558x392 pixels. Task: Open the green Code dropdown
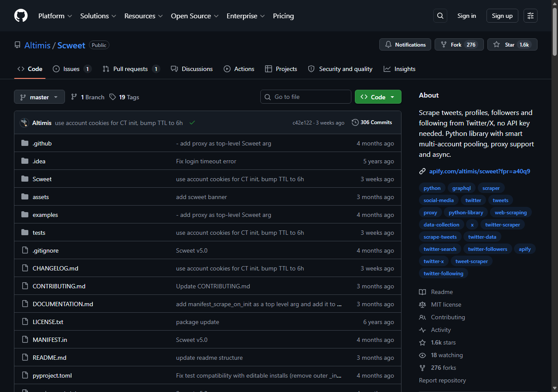(x=378, y=97)
